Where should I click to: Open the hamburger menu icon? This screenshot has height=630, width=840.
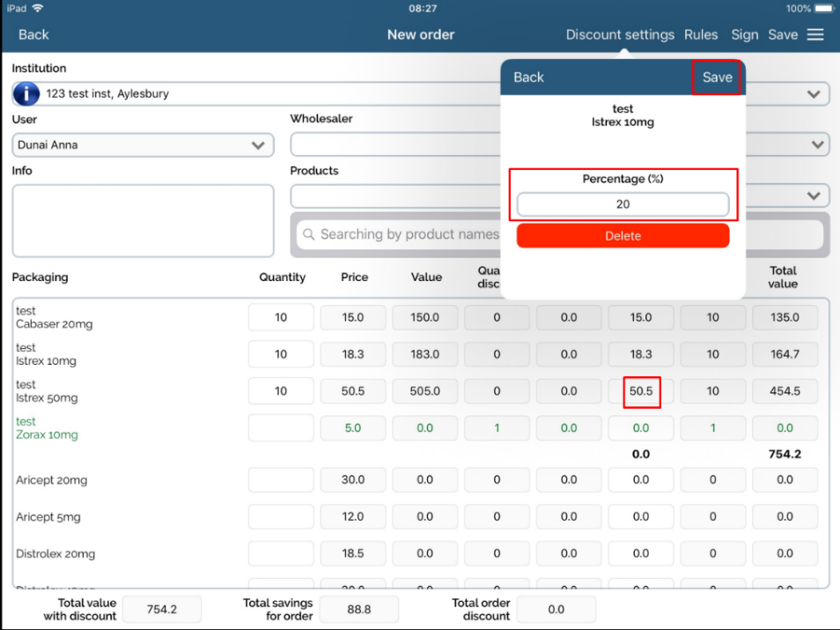coord(815,34)
